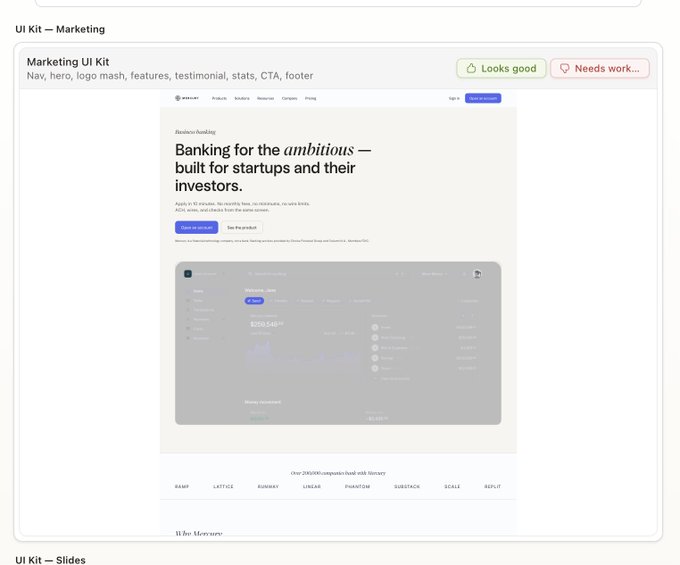Image resolution: width=680 pixels, height=565 pixels.
Task: Click Open an account in the navbar
Action: pyautogui.click(x=483, y=98)
